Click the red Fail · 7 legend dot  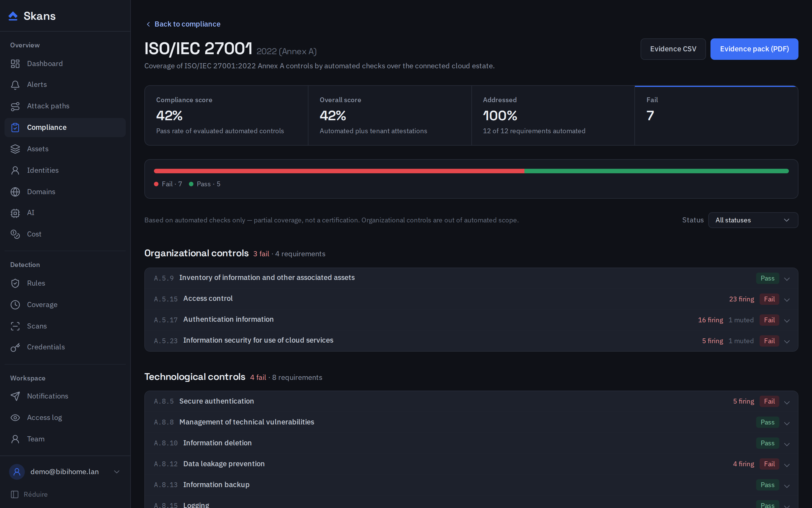[156, 184]
